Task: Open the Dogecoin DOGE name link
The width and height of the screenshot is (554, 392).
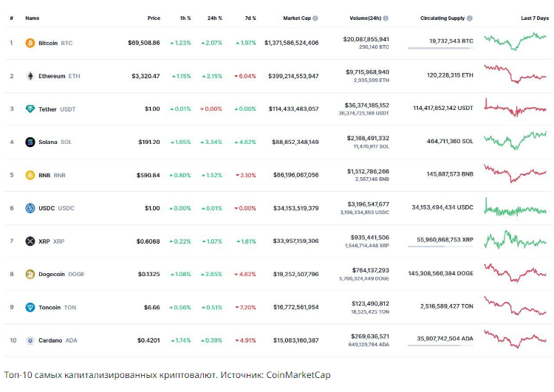Action: [61, 274]
